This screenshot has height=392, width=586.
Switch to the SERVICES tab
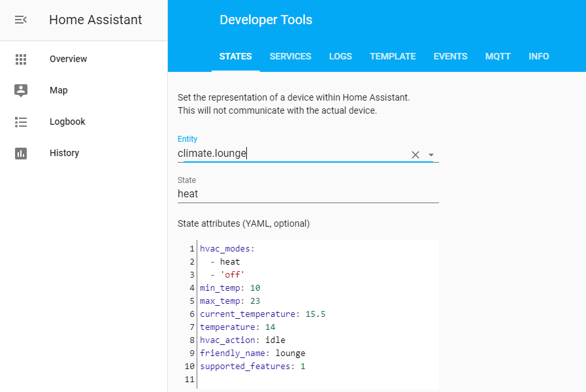click(290, 56)
